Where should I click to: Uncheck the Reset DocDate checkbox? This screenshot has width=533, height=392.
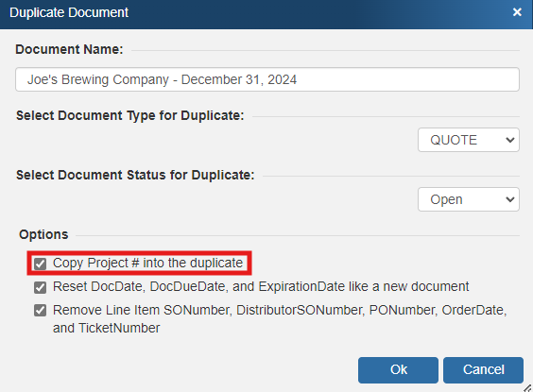(x=40, y=287)
